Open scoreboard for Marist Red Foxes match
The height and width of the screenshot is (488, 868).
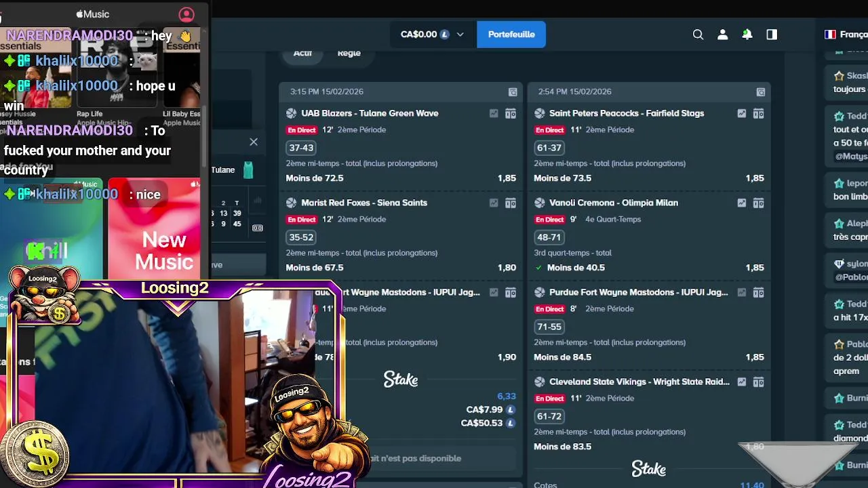(x=511, y=203)
